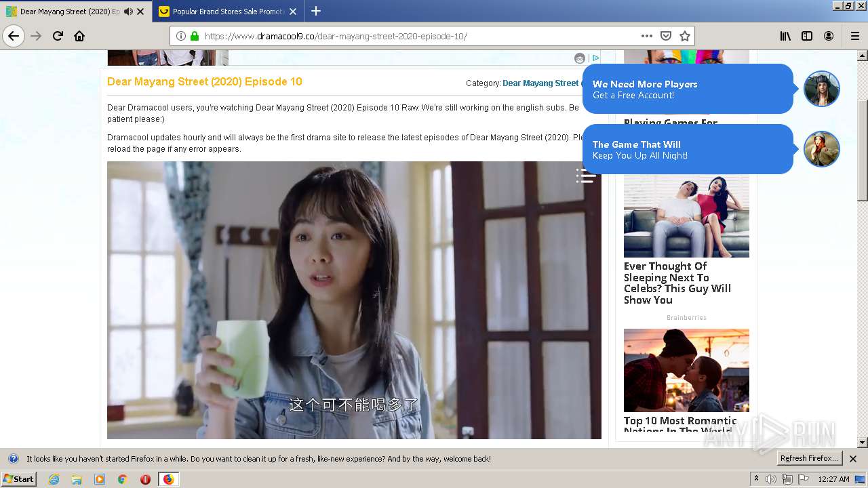Viewport: 868px width, 488px height.
Task: Show site information for dramacool9.co
Action: tap(181, 36)
